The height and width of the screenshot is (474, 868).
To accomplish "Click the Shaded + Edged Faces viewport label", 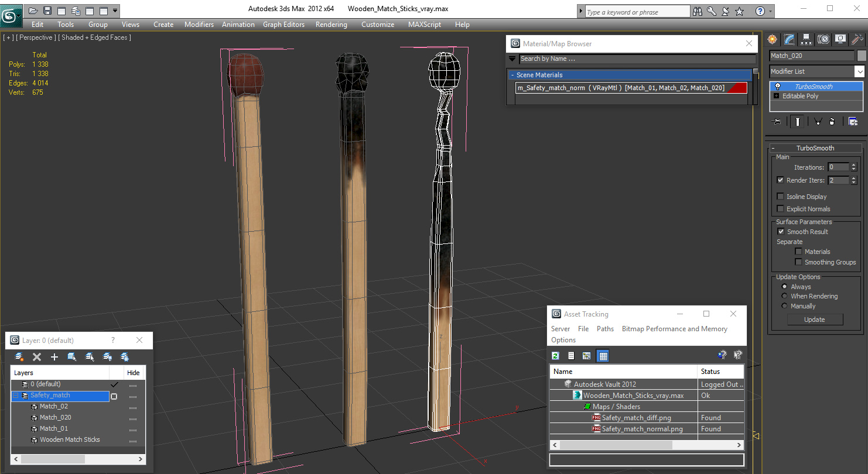I will (95, 37).
